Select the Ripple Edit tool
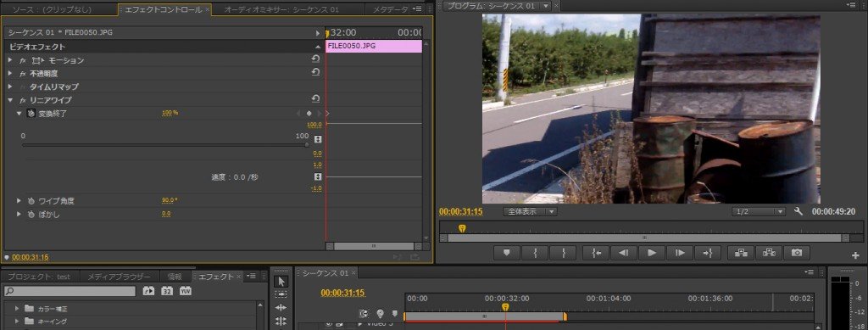This screenshot has height=330, width=868. click(281, 308)
